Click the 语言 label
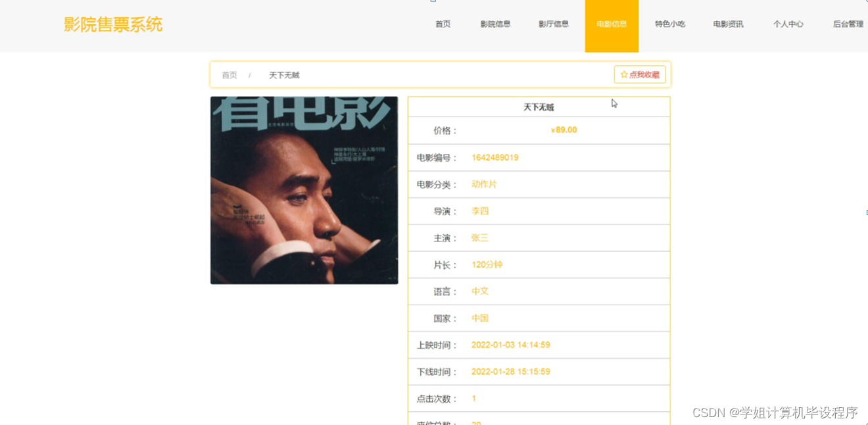The width and height of the screenshot is (868, 425). (x=445, y=291)
